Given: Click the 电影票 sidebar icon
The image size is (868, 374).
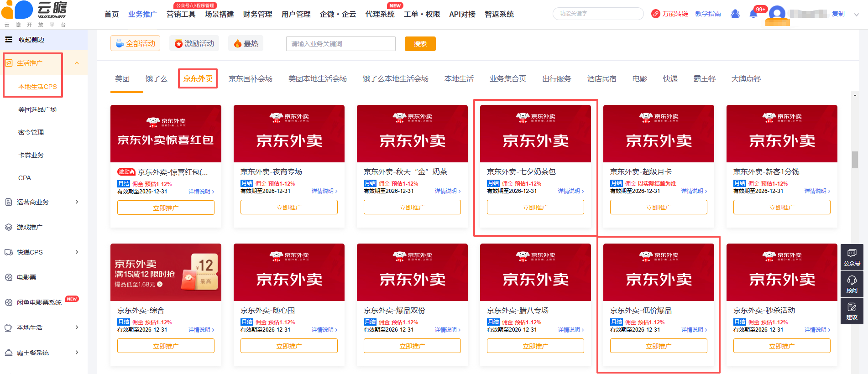Looking at the screenshot, I should point(9,277).
